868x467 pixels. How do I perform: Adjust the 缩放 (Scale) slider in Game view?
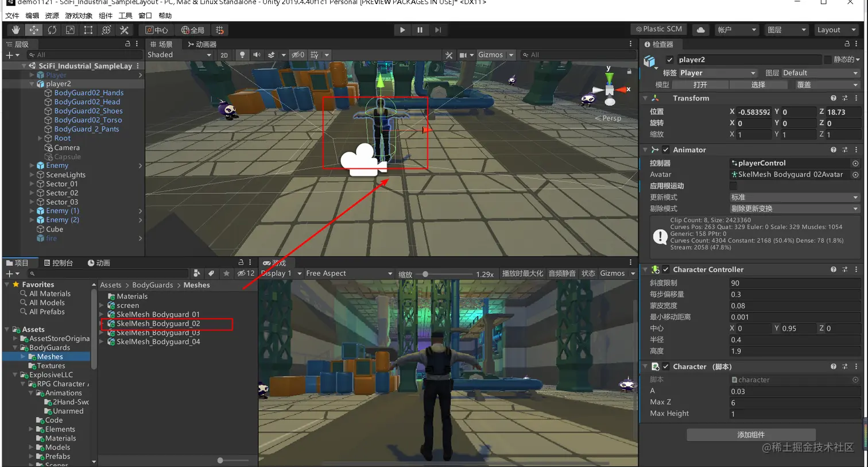pos(443,274)
